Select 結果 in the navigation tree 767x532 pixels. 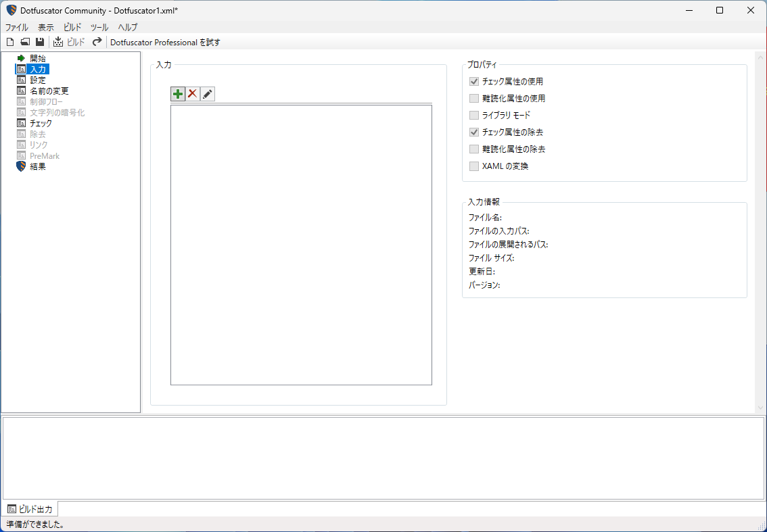38,167
